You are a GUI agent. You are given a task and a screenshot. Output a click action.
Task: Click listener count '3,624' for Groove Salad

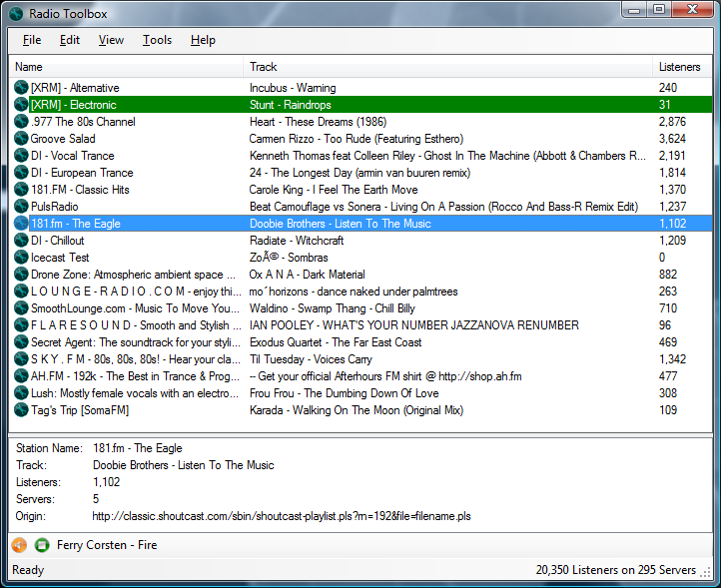(x=672, y=139)
